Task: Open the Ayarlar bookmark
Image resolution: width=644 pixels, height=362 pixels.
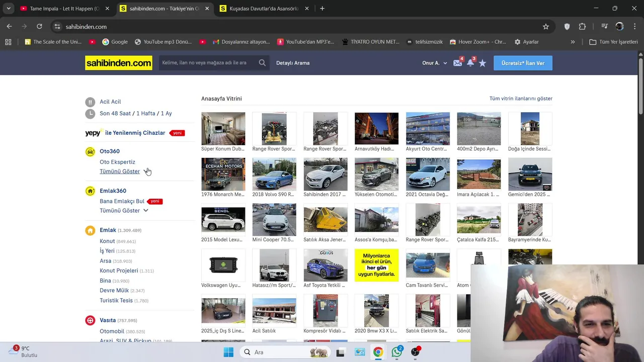Action: [x=526, y=42]
